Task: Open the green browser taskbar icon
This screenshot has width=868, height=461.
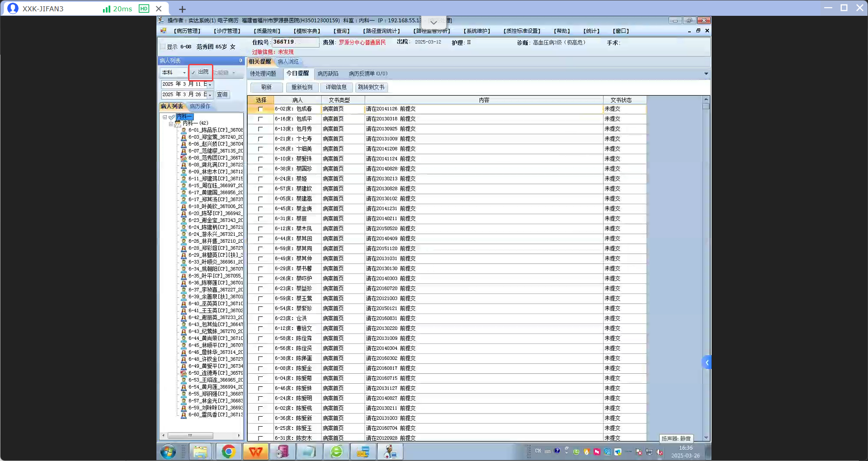Action: 336,452
